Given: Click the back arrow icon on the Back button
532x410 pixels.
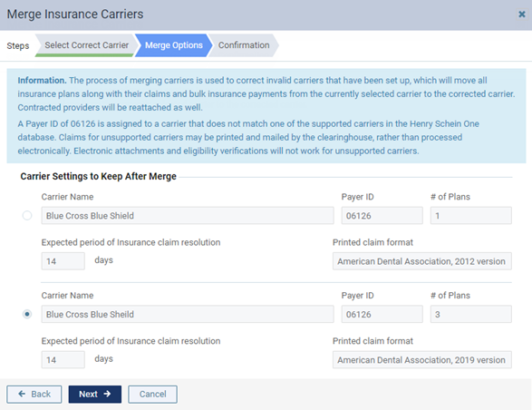Looking at the screenshot, I should pos(22,394).
